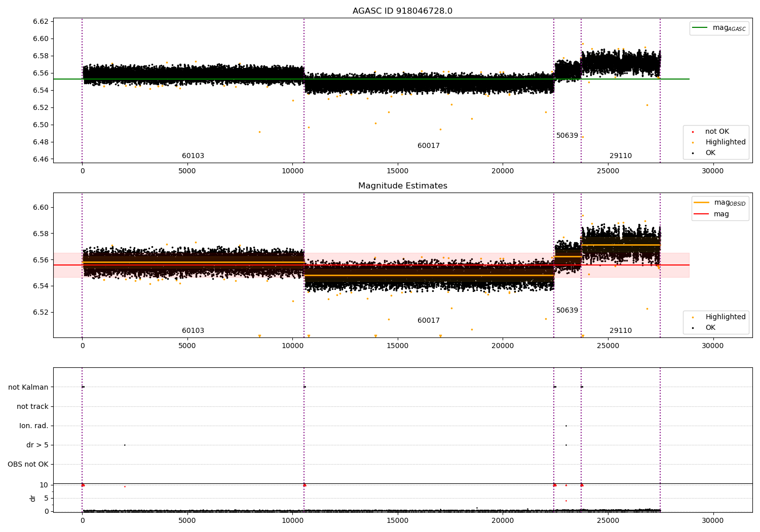
Task: Click the '10' tick on the dr axis
Action: 44,485
